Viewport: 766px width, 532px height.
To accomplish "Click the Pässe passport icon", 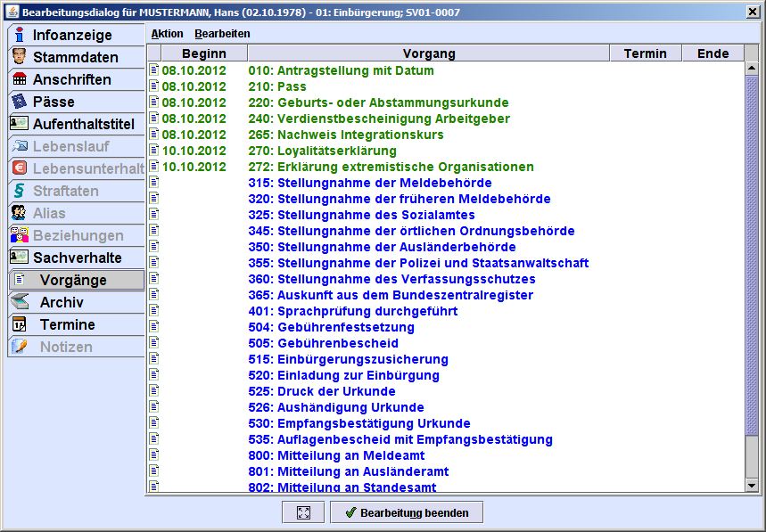I will click(19, 101).
